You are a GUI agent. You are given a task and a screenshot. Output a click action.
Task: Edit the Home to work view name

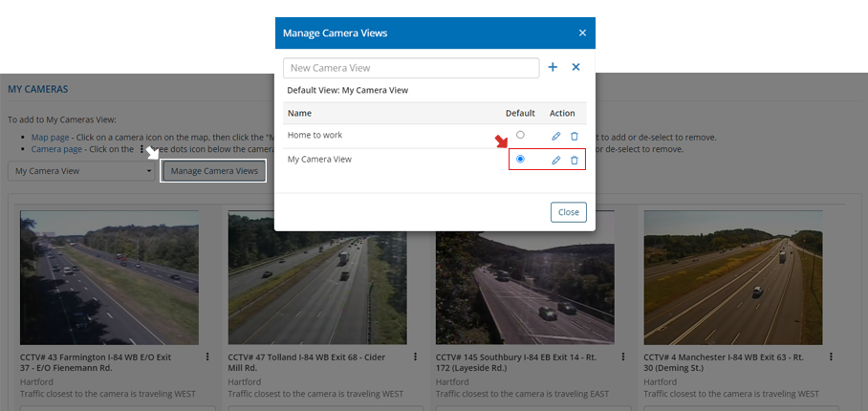pos(556,136)
